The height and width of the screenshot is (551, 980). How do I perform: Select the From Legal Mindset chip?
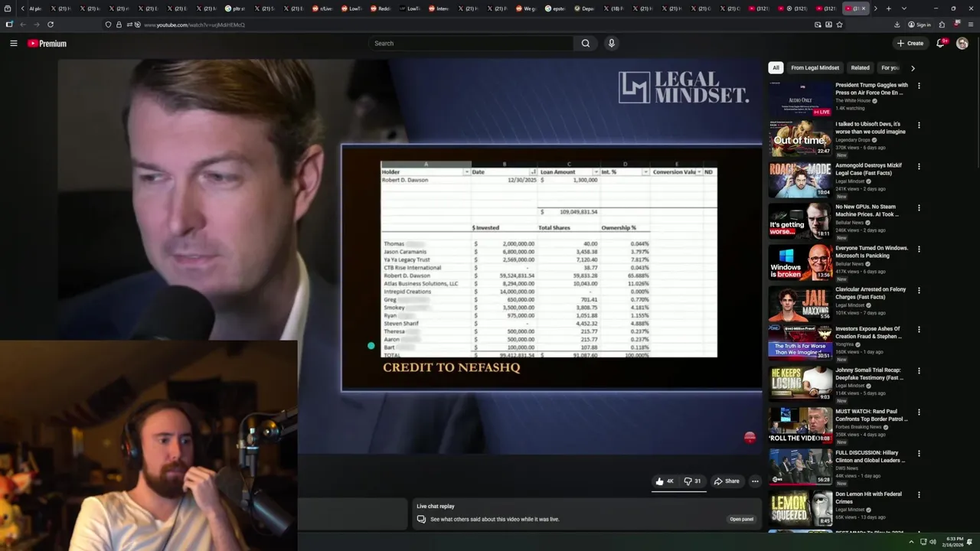pyautogui.click(x=815, y=67)
